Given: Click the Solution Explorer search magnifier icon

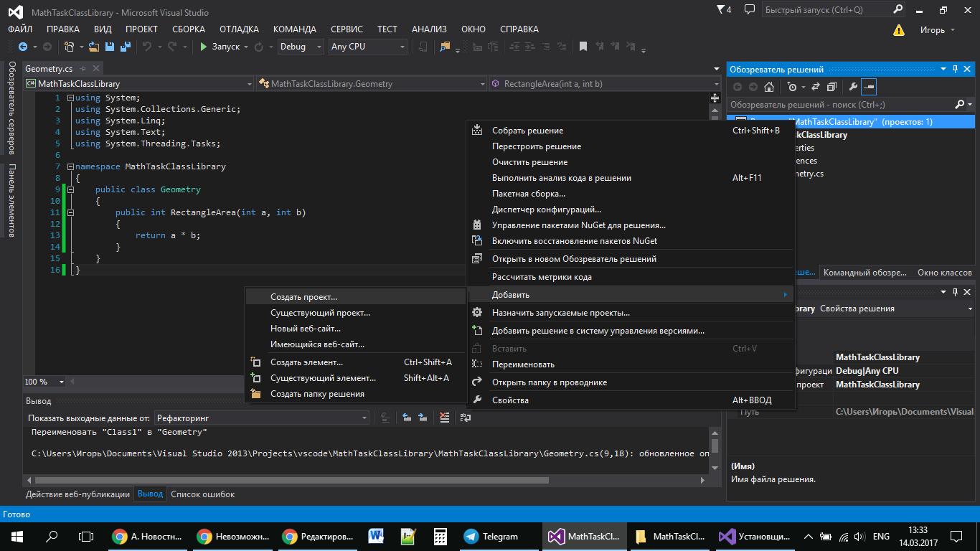Looking at the screenshot, I should coord(961,105).
